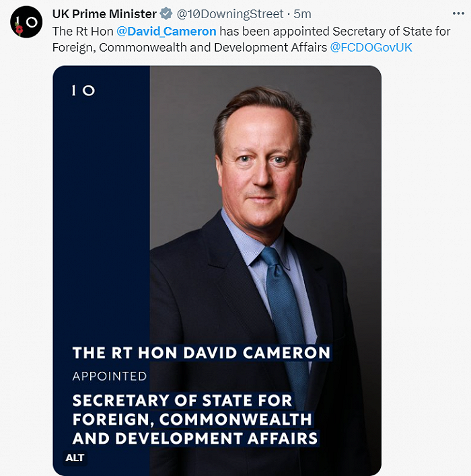
Task: Click the white 10 logo on image
Action: [83, 90]
